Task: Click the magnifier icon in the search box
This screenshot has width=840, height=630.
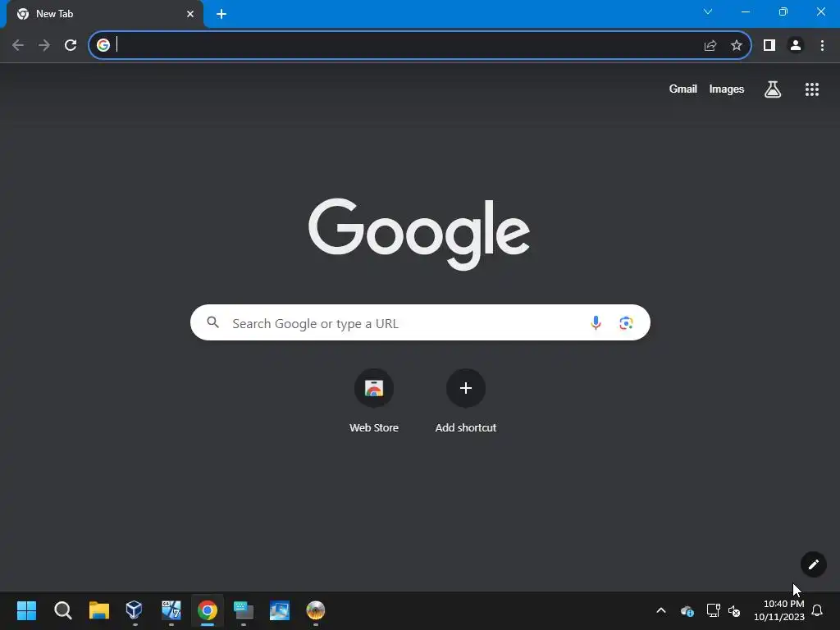Action: [x=213, y=322]
